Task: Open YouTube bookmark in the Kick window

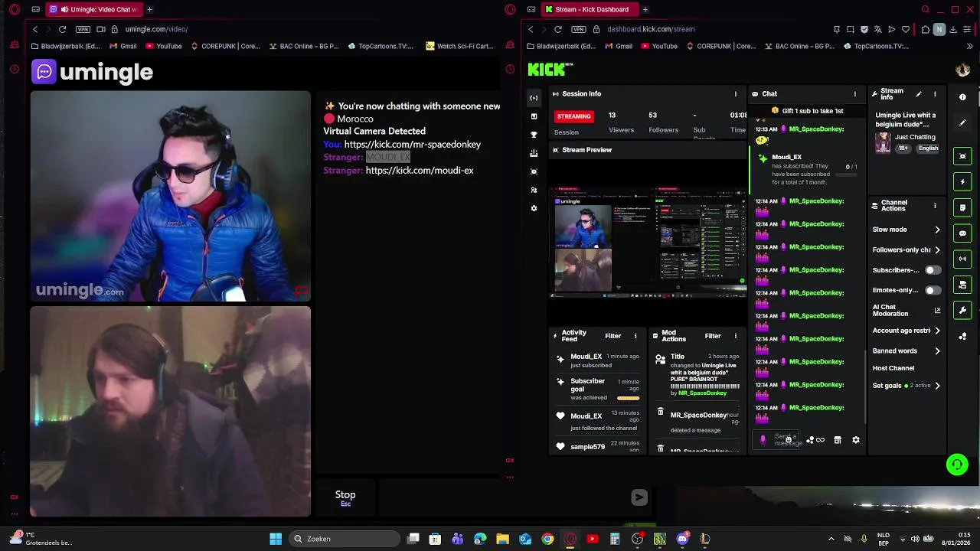Action: coord(658,46)
